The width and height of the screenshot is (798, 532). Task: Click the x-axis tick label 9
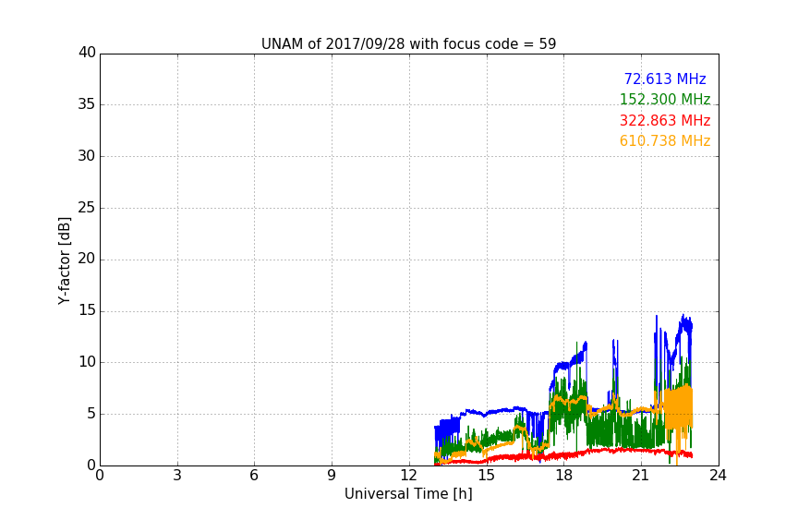(x=332, y=476)
